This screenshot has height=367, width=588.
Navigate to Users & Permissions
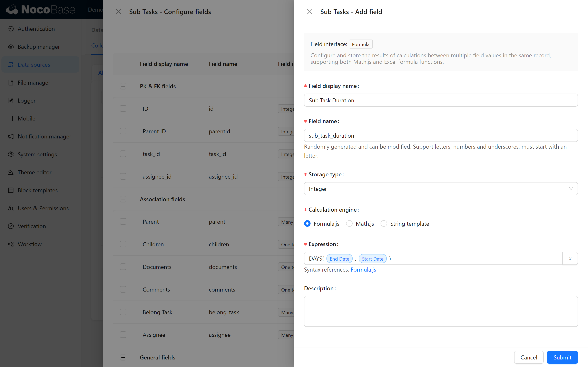43,208
